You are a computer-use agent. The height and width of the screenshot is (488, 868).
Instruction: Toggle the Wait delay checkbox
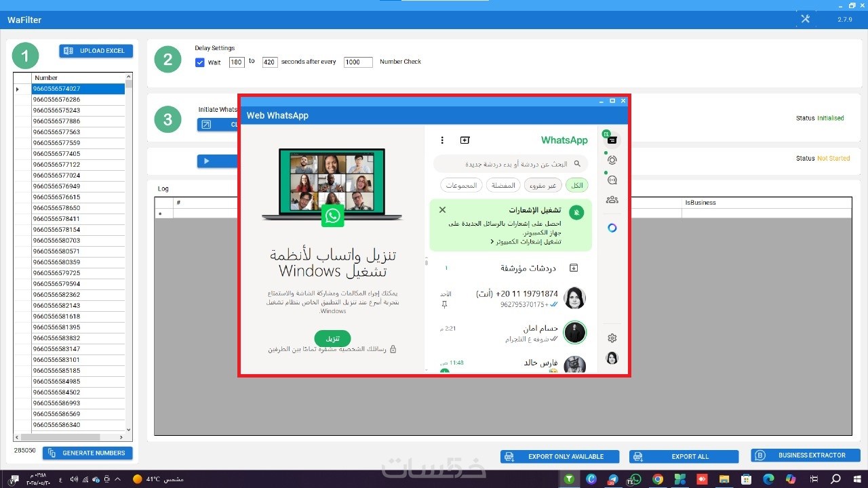[200, 62]
